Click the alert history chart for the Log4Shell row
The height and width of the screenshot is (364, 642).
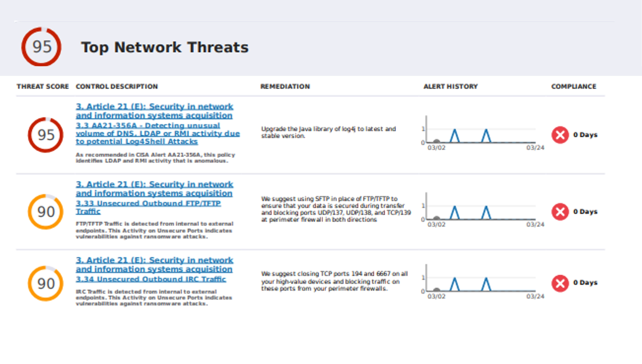pos(481,133)
